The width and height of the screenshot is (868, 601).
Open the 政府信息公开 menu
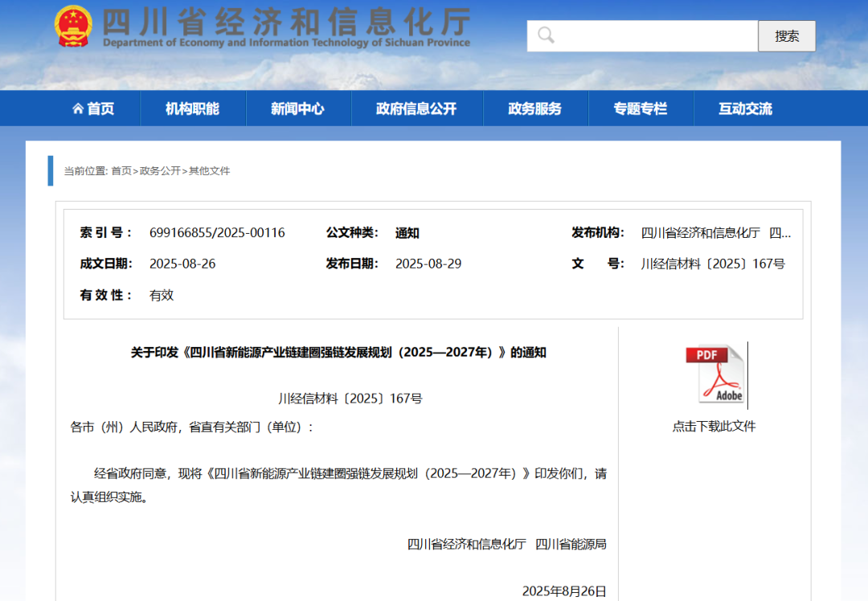[417, 108]
